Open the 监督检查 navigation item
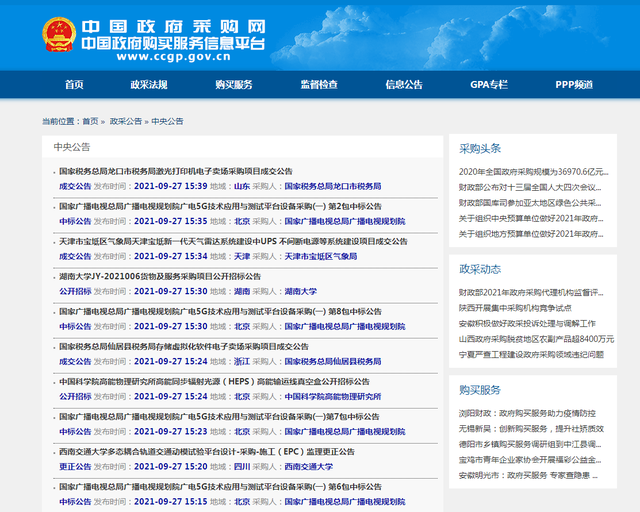 [319, 85]
